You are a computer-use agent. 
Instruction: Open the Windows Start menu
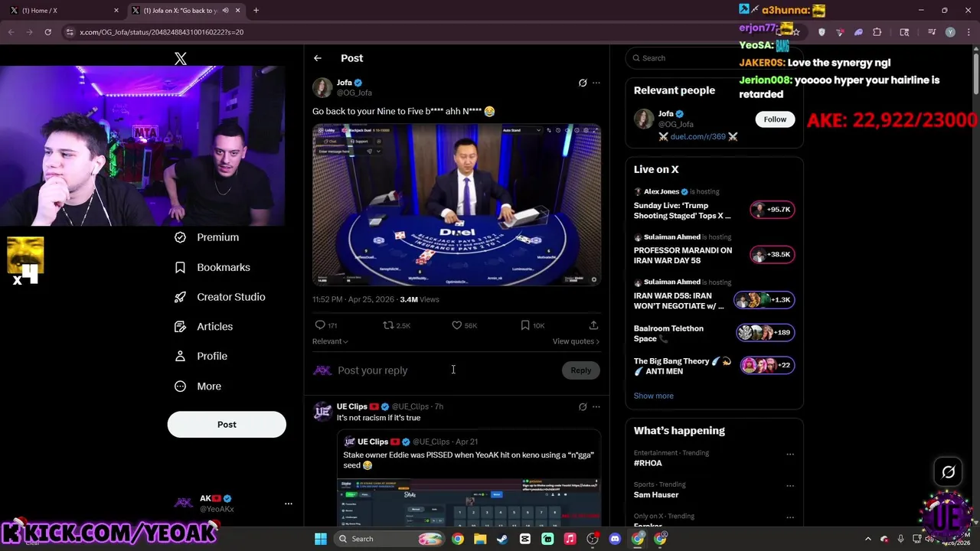click(321, 539)
